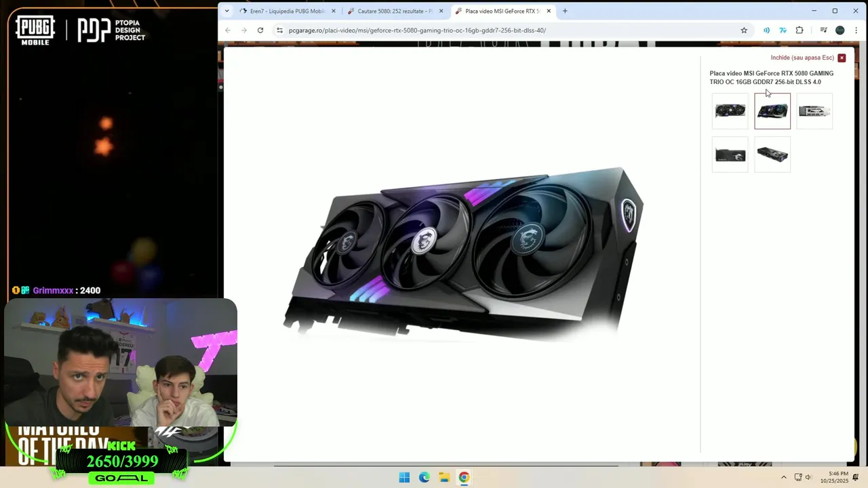Viewport: 868px width, 488px height.
Task: Switch to the 'Cautare 5080: 252 rezultate' tab
Action: point(395,11)
